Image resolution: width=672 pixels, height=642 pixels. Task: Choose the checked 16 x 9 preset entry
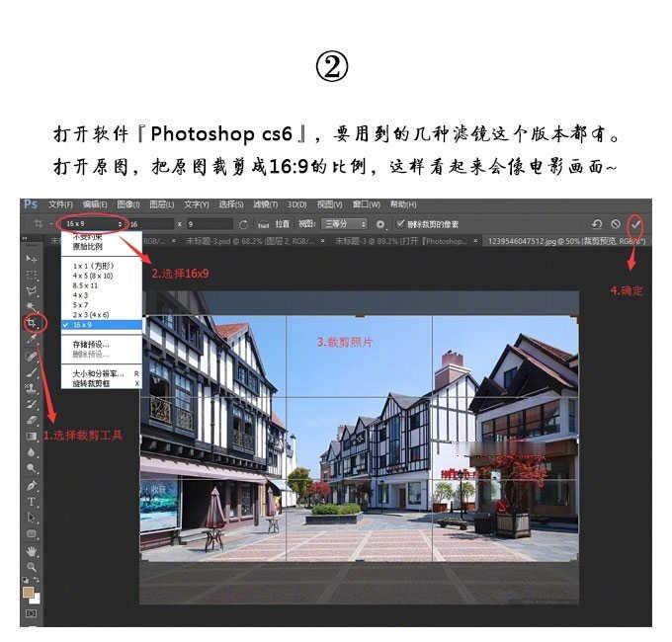[x=102, y=325]
